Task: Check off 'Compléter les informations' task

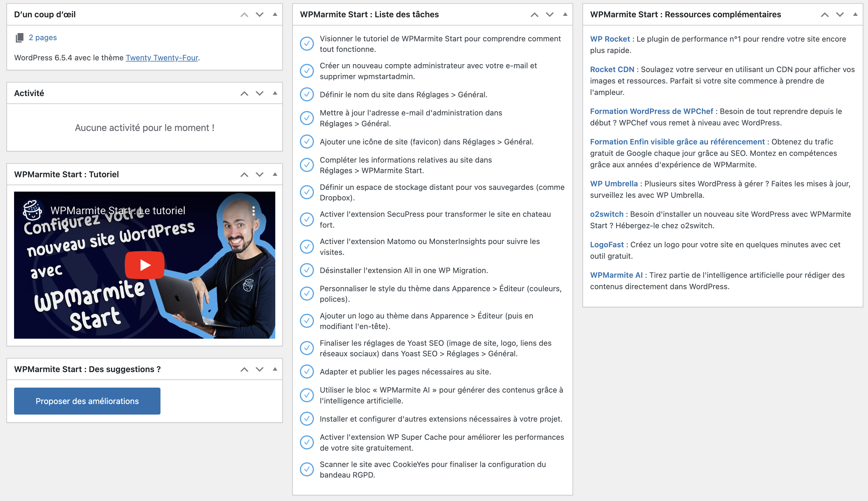Action: (307, 165)
